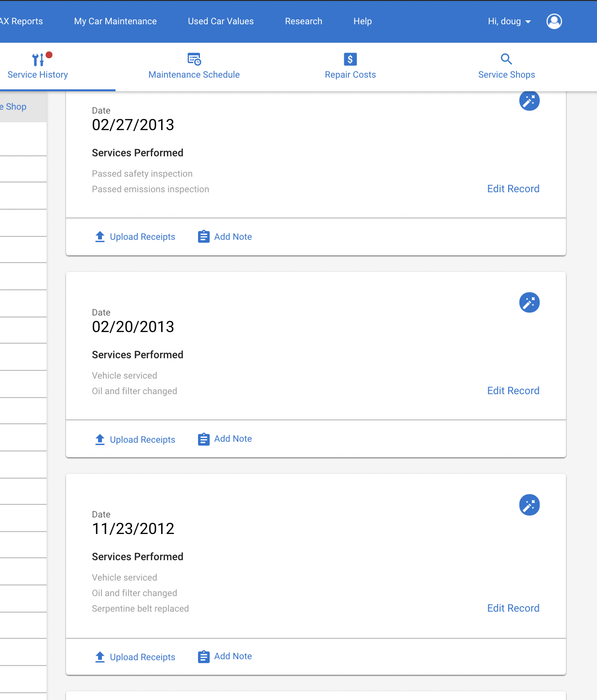Click clipboard note icon in 11/23/2012 record

(204, 657)
